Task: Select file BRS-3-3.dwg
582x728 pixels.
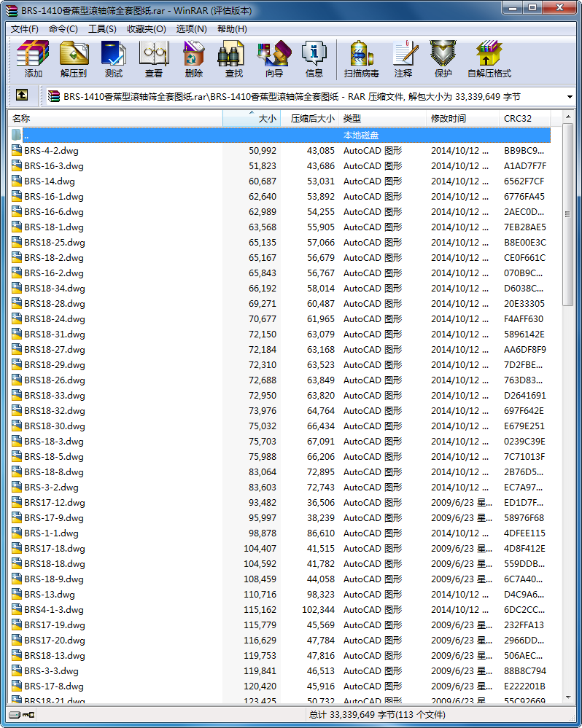Action: pos(52,671)
